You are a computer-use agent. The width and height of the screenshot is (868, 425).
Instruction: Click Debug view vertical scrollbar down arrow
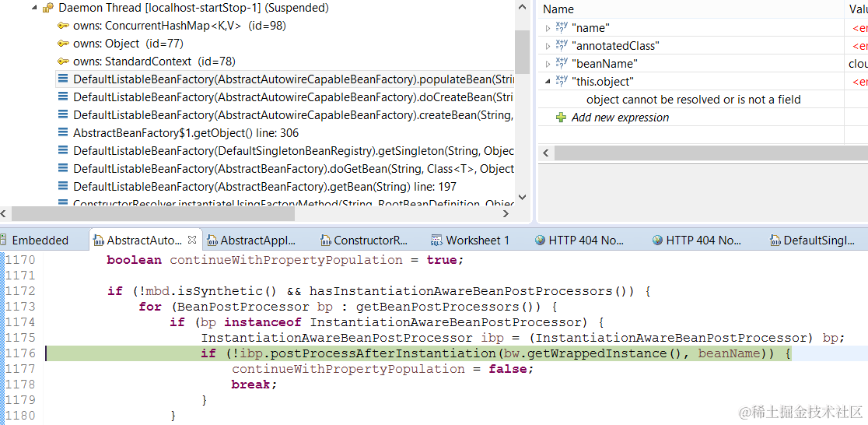521,197
